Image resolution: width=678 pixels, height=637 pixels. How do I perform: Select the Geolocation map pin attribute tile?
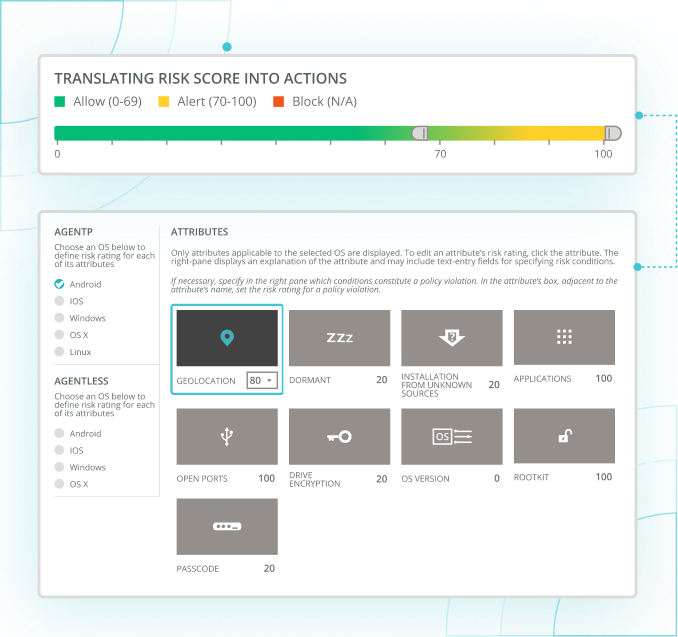[x=227, y=338]
